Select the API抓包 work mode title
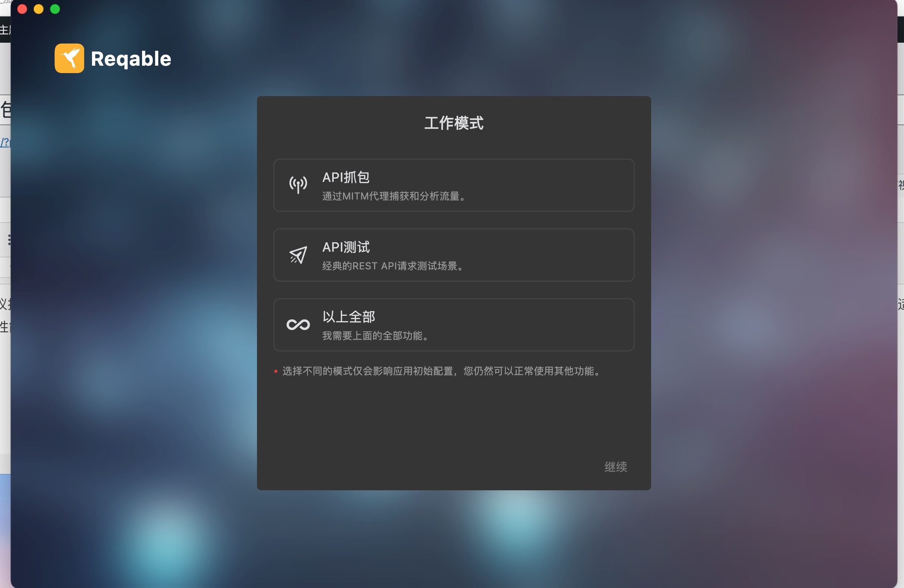This screenshot has width=904, height=588. (346, 177)
